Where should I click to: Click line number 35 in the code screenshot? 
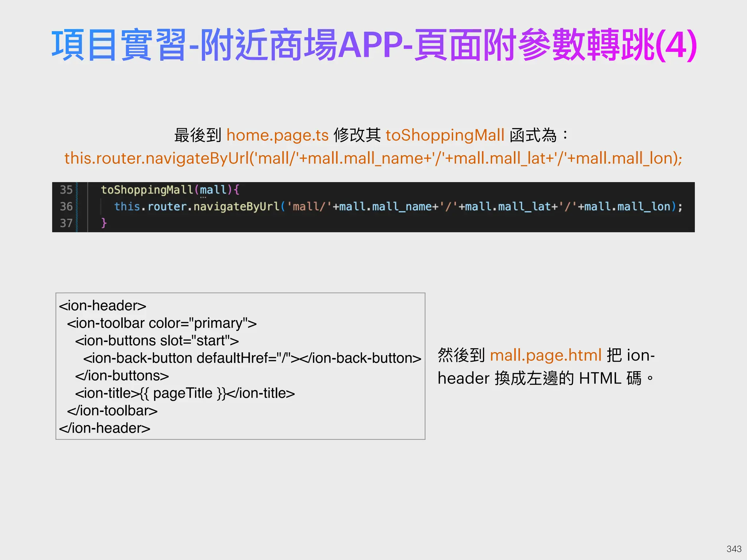[66, 190]
